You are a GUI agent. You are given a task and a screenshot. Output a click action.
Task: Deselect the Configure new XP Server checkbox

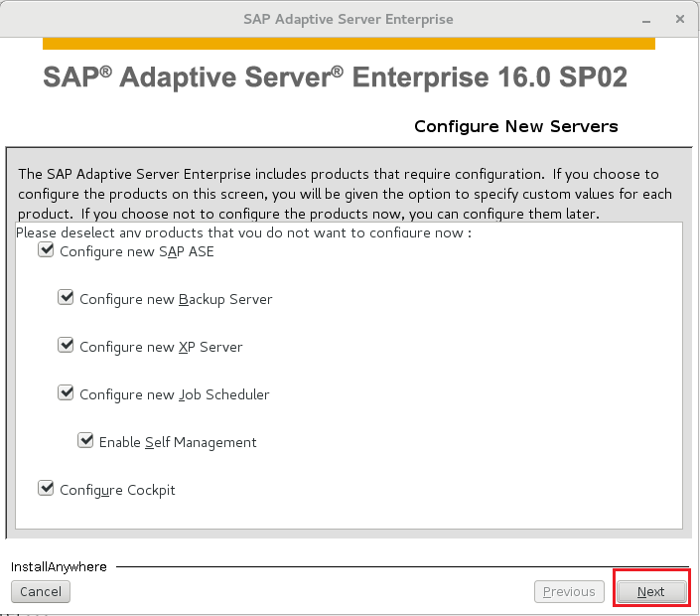[66, 346]
